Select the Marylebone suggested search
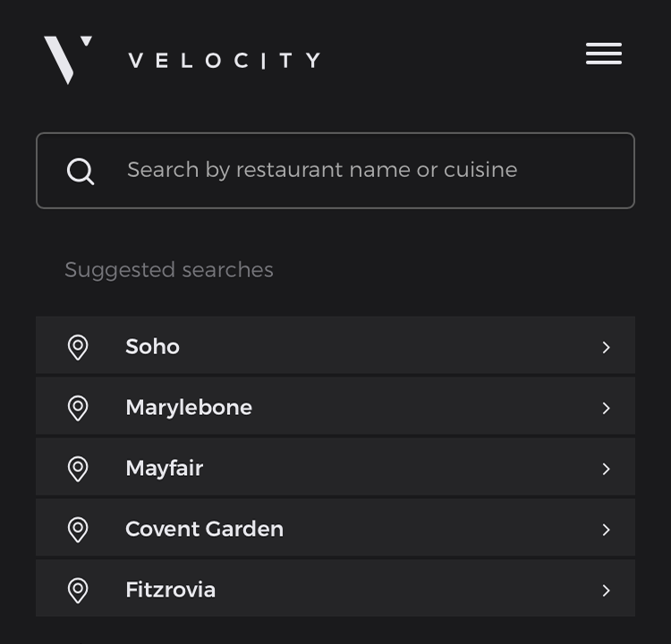 tap(335, 406)
